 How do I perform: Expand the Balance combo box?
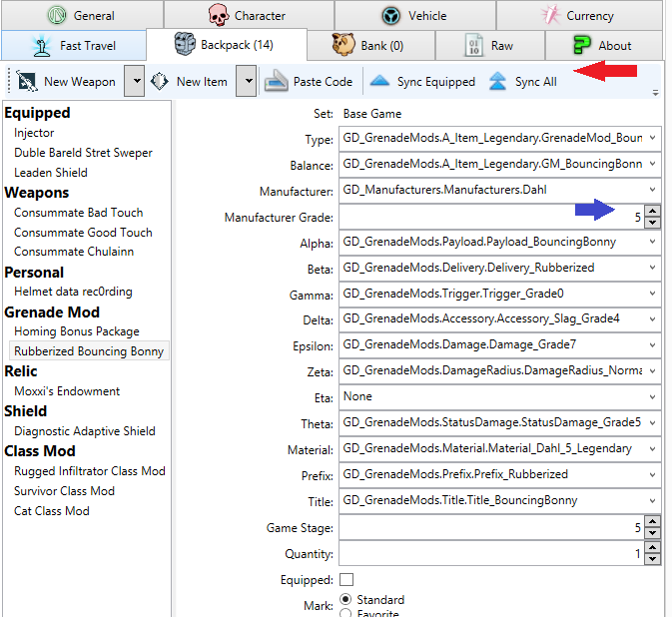[x=652, y=164]
